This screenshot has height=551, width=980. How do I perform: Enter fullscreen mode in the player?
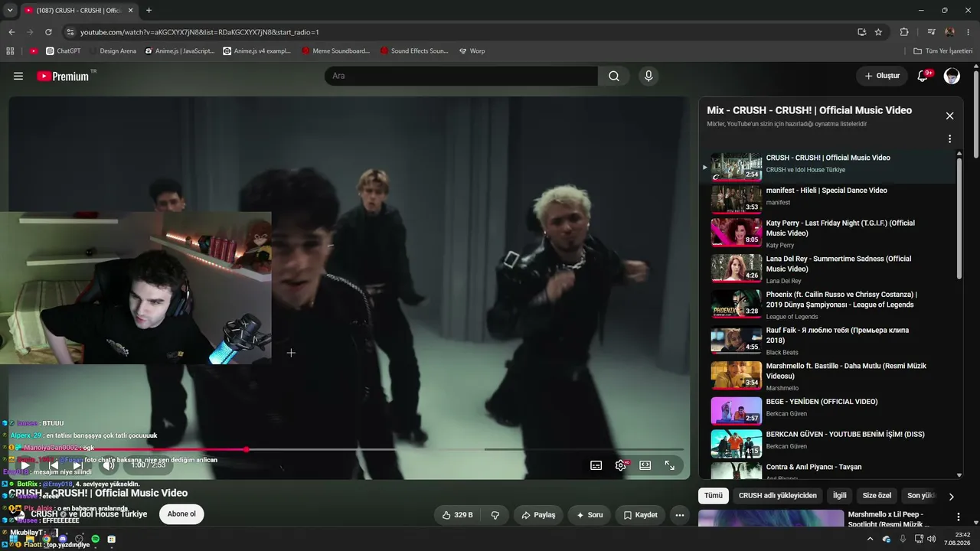click(x=669, y=465)
